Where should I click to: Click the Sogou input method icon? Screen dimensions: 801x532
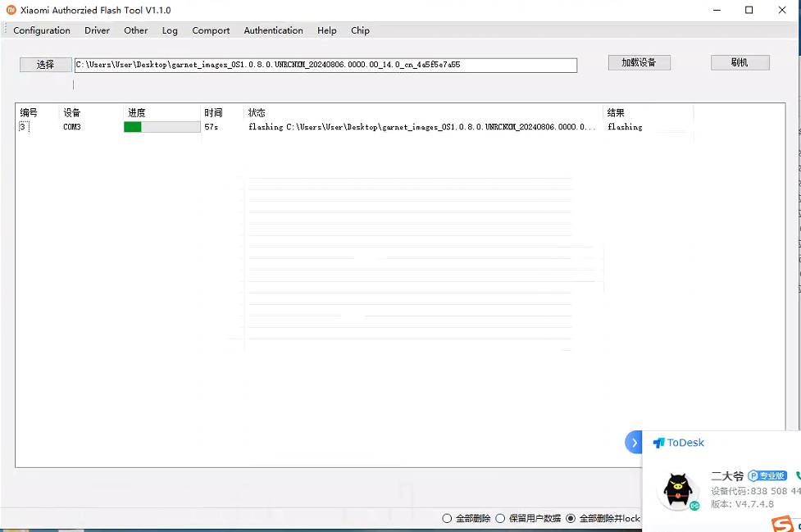pyautogui.click(x=783, y=525)
